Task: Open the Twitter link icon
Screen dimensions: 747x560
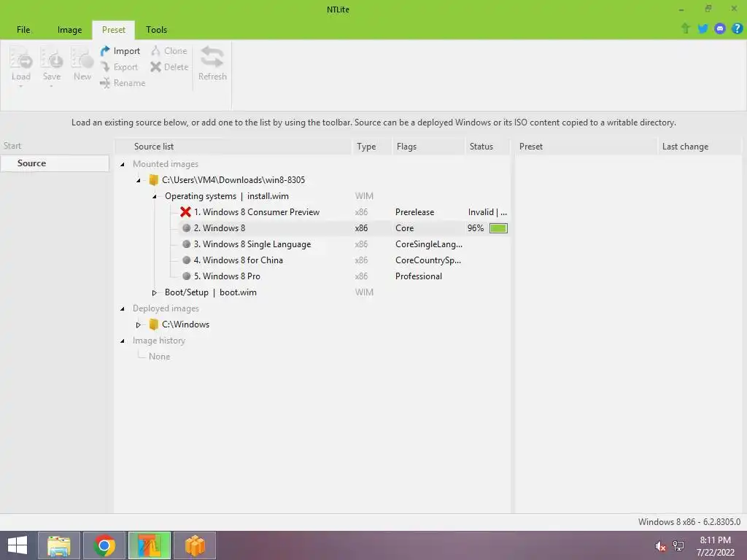Action: [x=703, y=28]
